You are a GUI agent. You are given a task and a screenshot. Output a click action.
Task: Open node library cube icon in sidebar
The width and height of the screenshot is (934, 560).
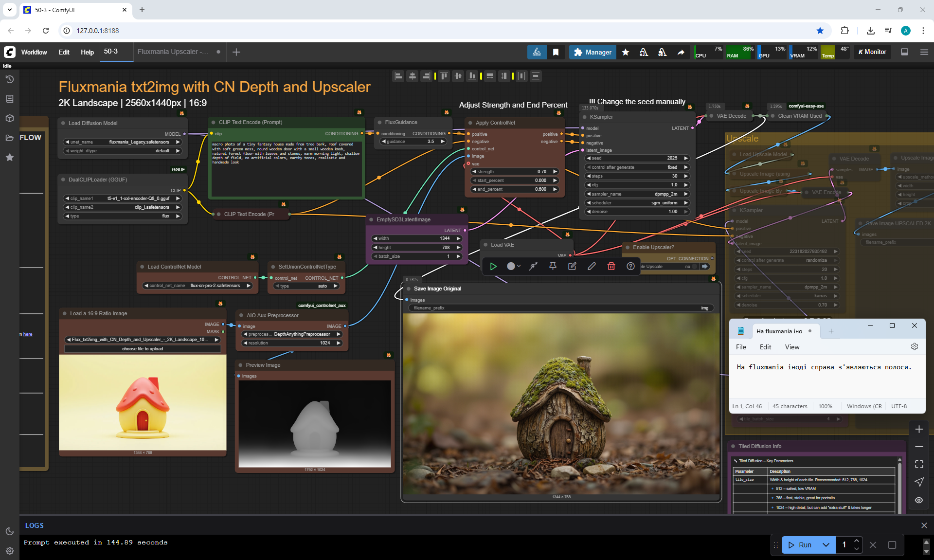9,118
